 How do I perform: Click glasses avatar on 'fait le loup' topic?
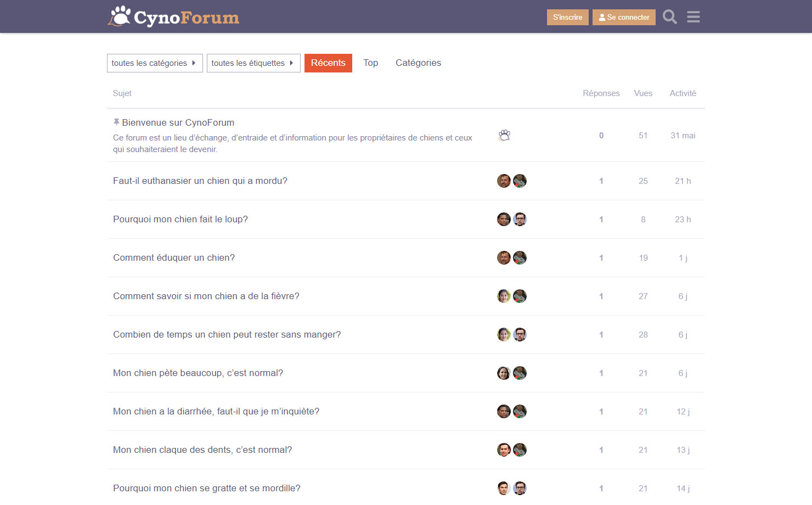(x=520, y=219)
